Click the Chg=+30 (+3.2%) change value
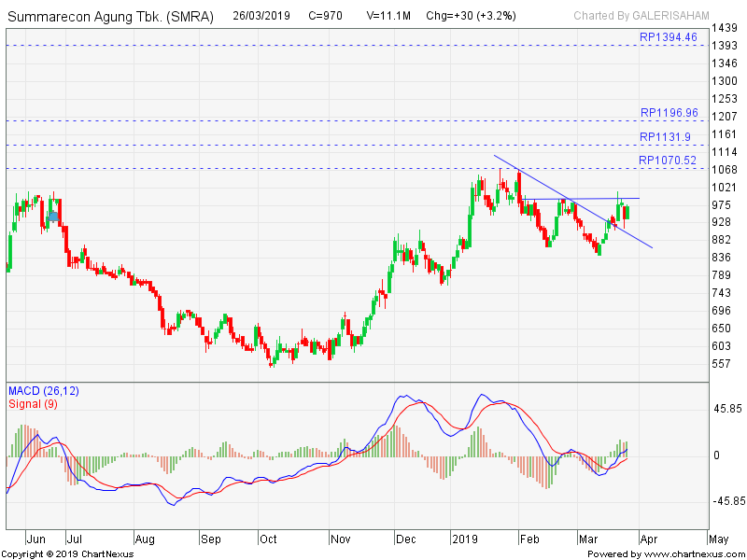Image resolution: width=747 pixels, height=560 pixels. pyautogui.click(x=469, y=17)
